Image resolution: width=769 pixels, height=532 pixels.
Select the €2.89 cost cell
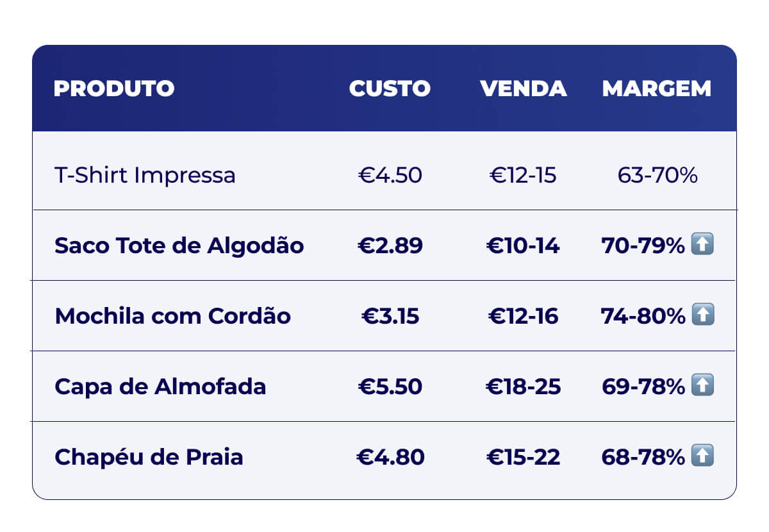click(x=390, y=245)
